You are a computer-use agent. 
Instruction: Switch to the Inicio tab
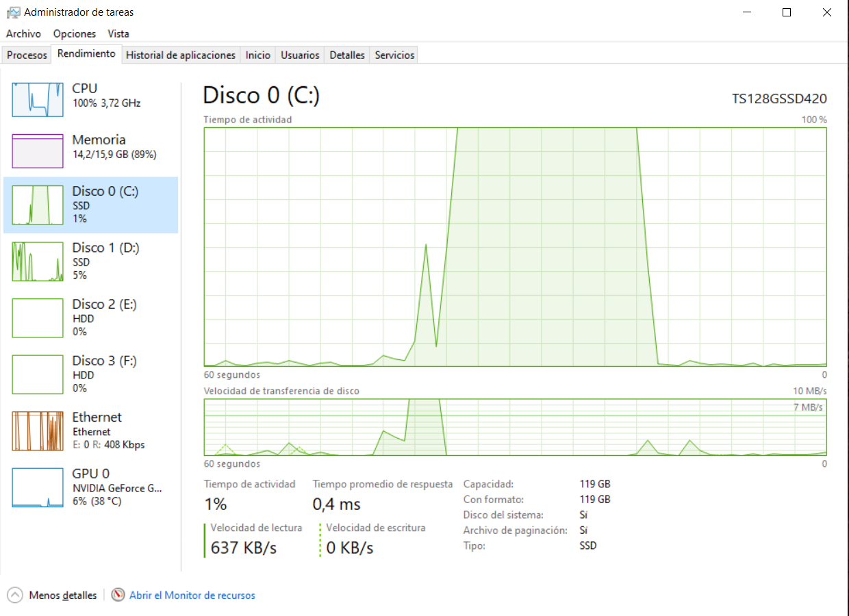(257, 55)
